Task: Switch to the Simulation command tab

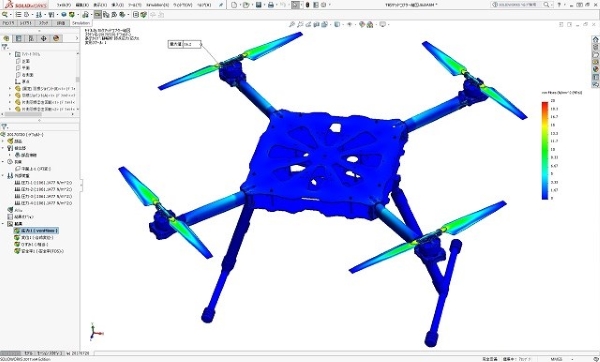Action: point(81,23)
